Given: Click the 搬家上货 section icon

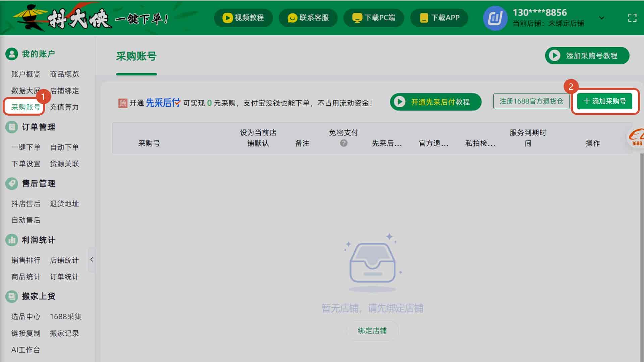Looking at the screenshot, I should 12,296.
